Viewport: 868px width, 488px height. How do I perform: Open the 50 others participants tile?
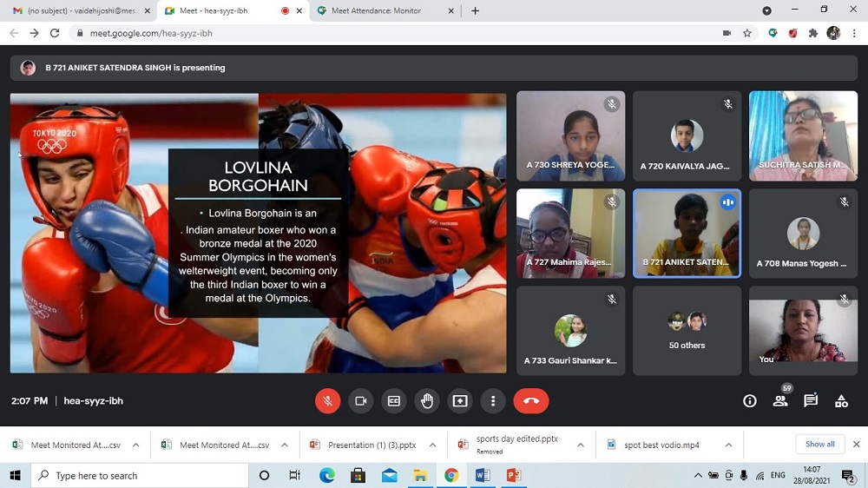point(687,331)
